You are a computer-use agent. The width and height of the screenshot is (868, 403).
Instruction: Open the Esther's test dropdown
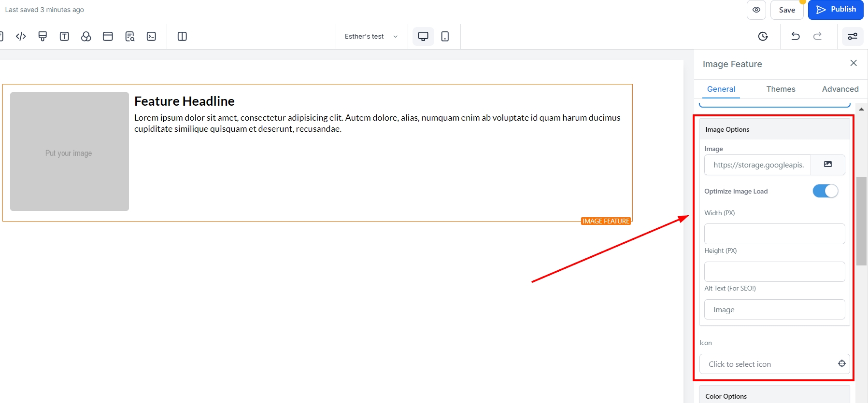[x=371, y=37]
